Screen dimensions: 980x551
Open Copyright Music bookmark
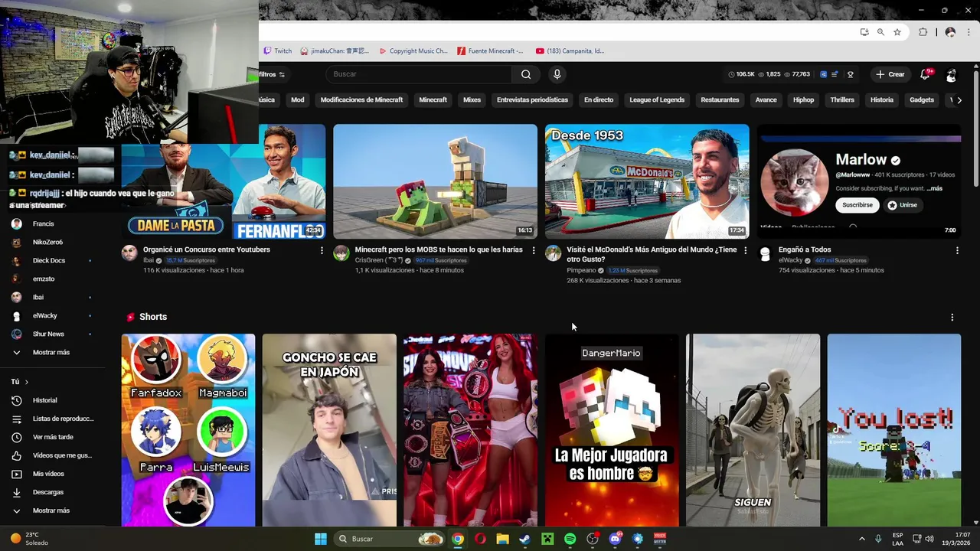click(413, 51)
